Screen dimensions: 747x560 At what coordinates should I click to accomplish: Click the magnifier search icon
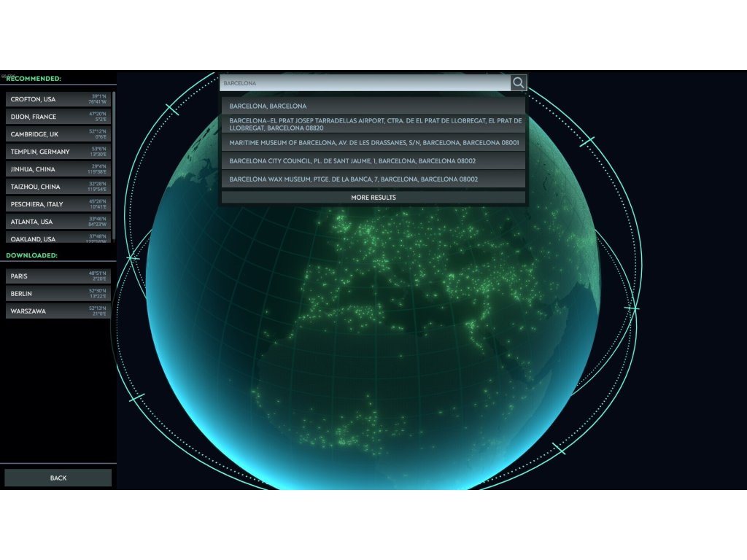519,83
